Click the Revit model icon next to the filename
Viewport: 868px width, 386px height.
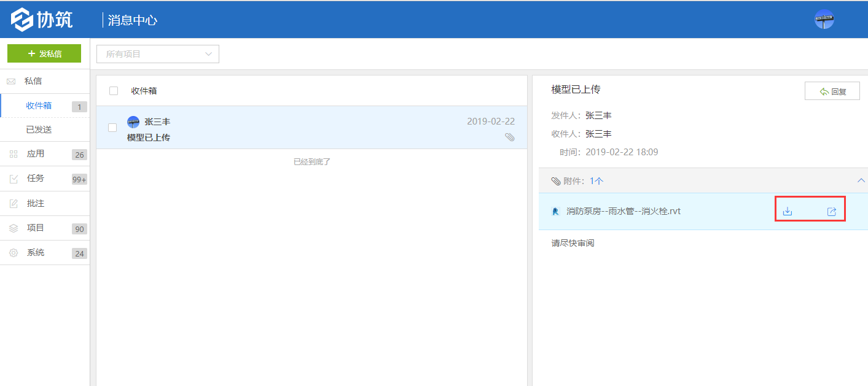(x=556, y=211)
